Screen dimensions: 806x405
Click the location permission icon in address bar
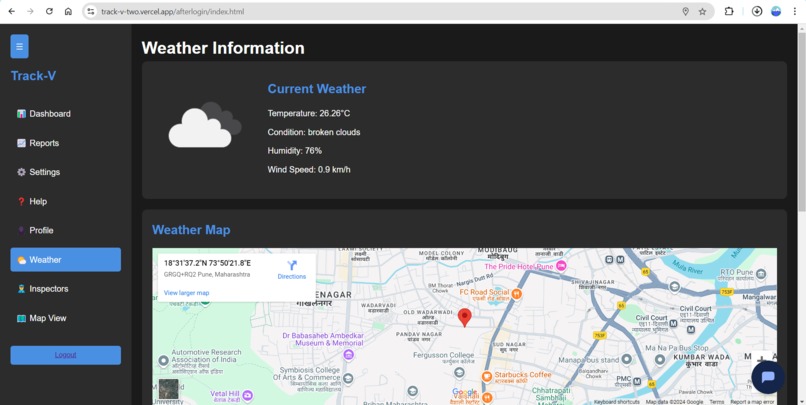[x=685, y=11]
